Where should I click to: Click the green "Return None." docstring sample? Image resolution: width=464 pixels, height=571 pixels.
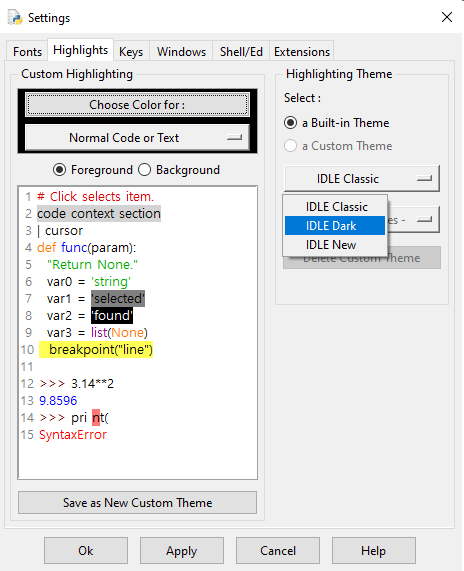[93, 264]
